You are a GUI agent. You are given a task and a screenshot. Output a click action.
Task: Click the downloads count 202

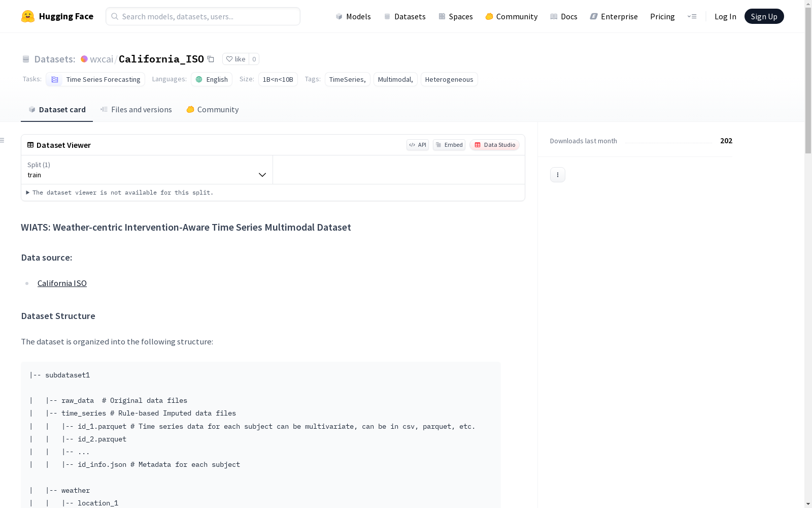coord(726,141)
